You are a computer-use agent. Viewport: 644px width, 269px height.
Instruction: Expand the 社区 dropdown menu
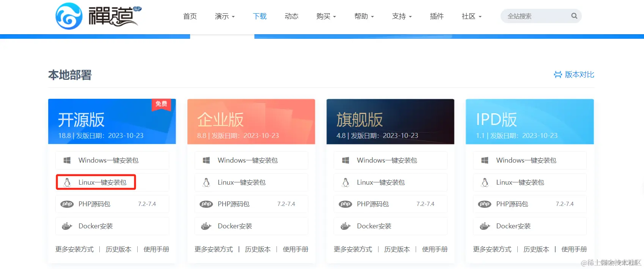(x=471, y=16)
